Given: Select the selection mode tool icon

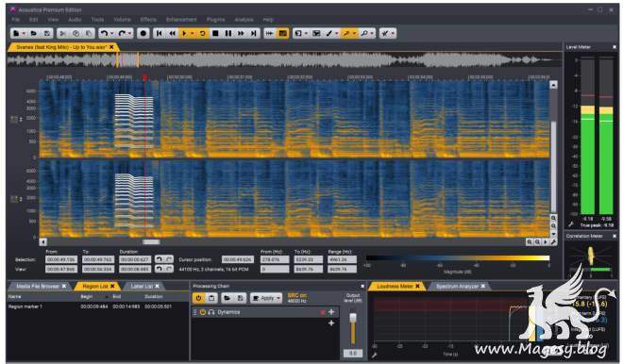Looking at the screenshot, I should [298, 34].
